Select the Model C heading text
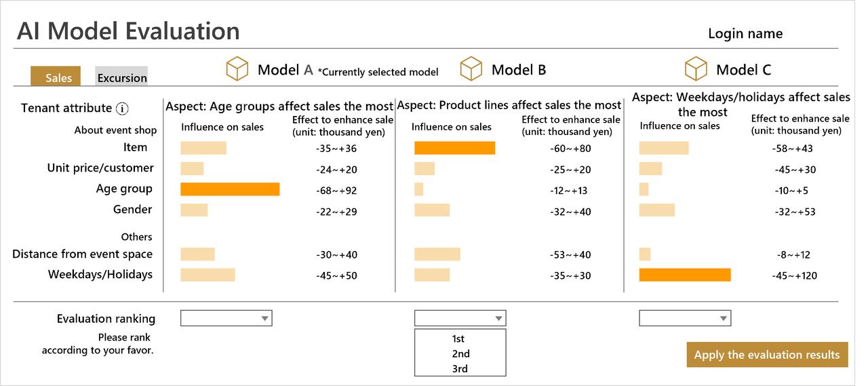868x386 pixels. (743, 70)
